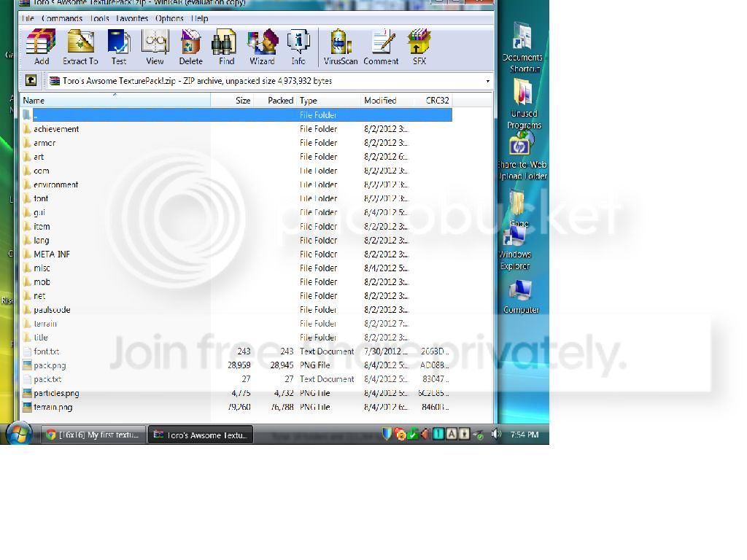Click the Windows Start orb
The image size is (747, 560).
[19, 433]
